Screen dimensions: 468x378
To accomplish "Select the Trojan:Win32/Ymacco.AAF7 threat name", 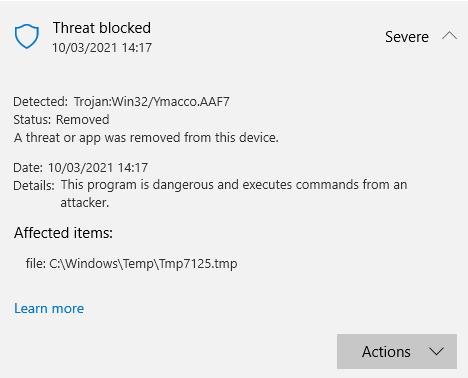I will click(x=152, y=102).
